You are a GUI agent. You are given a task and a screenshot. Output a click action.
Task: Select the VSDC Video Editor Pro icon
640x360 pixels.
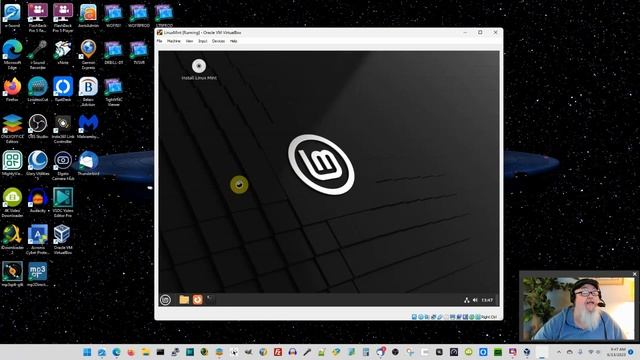click(x=63, y=202)
